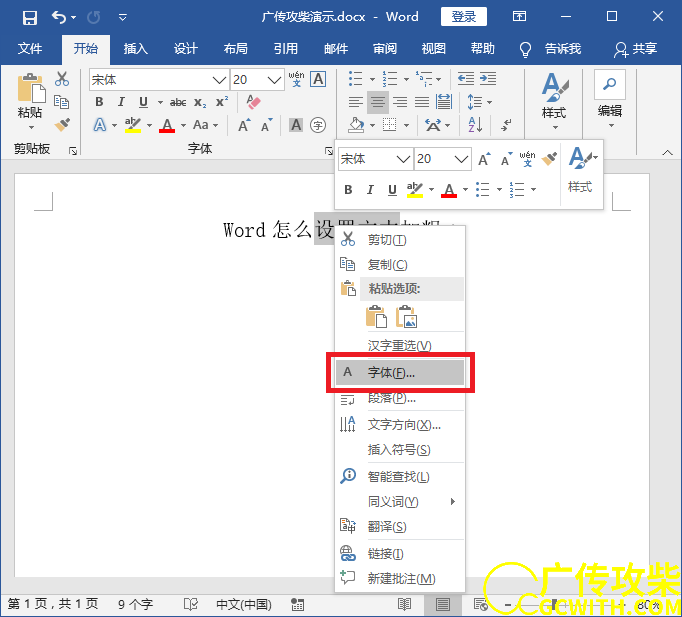
Task: Choose 文字方向(X)... from context menu
Action: tap(400, 424)
